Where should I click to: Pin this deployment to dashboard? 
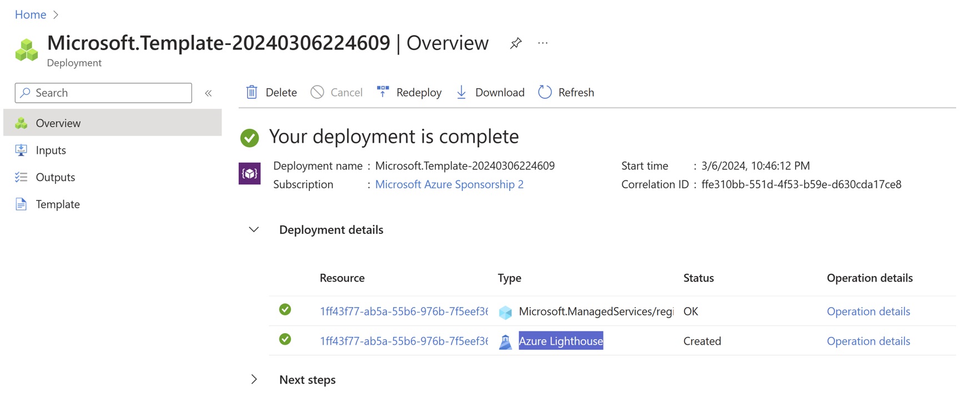pos(516,43)
